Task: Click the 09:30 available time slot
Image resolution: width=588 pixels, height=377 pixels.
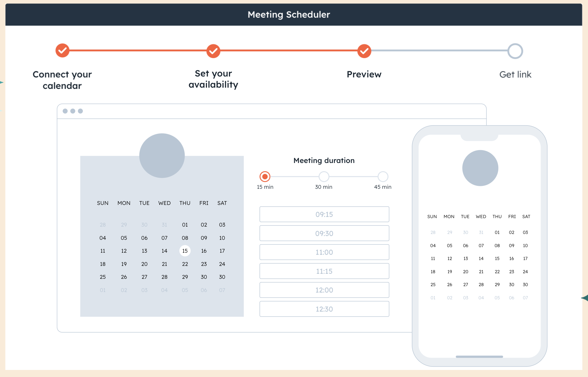Action: 324,233
